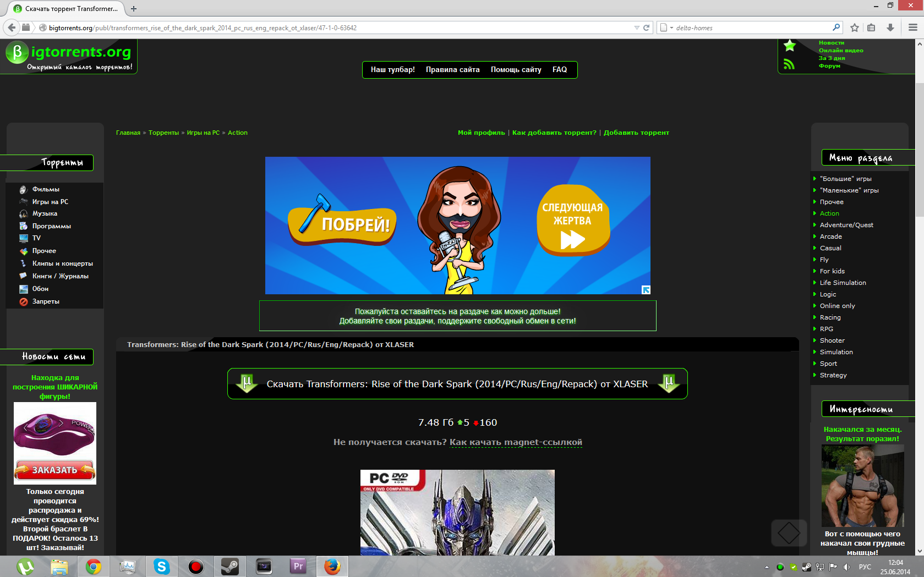Reload the page with the refresh icon
This screenshot has height=577, width=924.
[647, 28]
